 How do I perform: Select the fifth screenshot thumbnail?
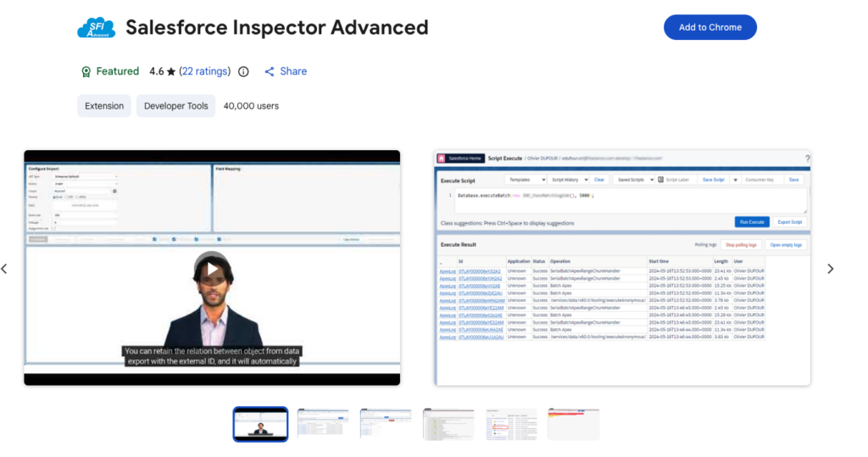coord(511,424)
